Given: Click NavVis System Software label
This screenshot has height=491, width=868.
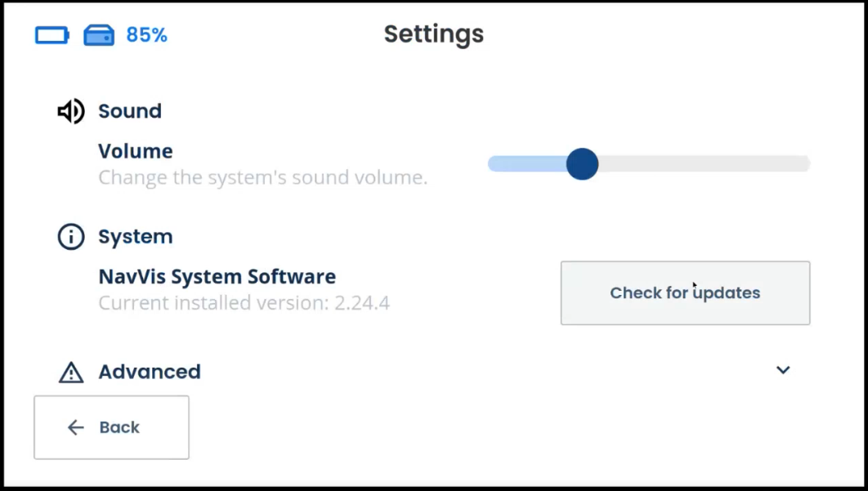Looking at the screenshot, I should pyautogui.click(x=217, y=276).
